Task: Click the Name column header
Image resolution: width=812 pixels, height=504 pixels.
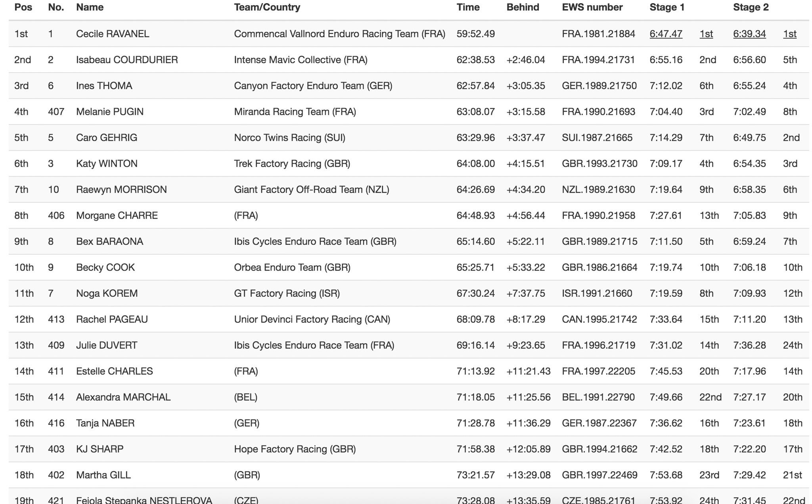Action: (x=90, y=8)
